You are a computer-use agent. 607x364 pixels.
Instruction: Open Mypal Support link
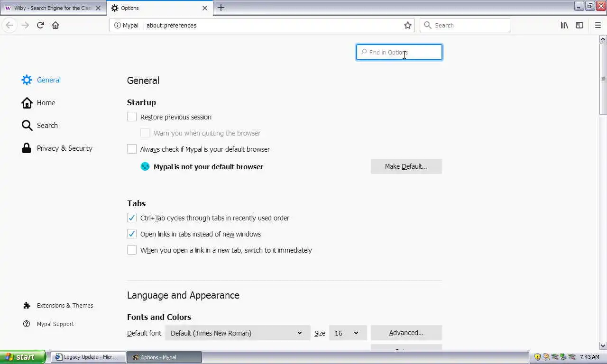(55, 324)
